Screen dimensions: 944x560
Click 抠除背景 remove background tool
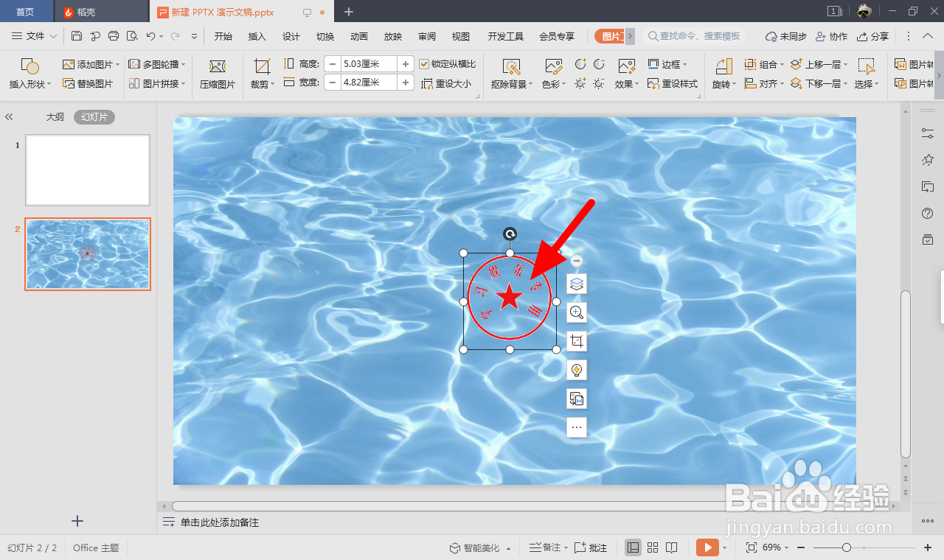(512, 74)
